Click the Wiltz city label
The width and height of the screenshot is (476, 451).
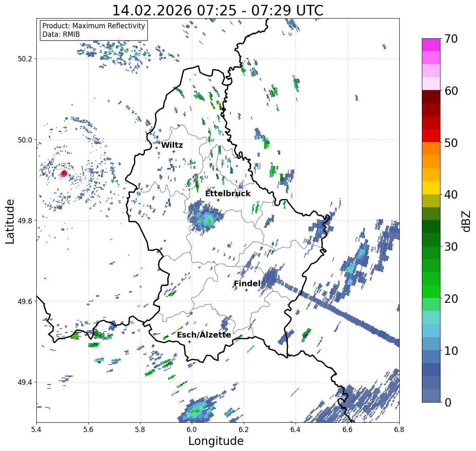(172, 145)
